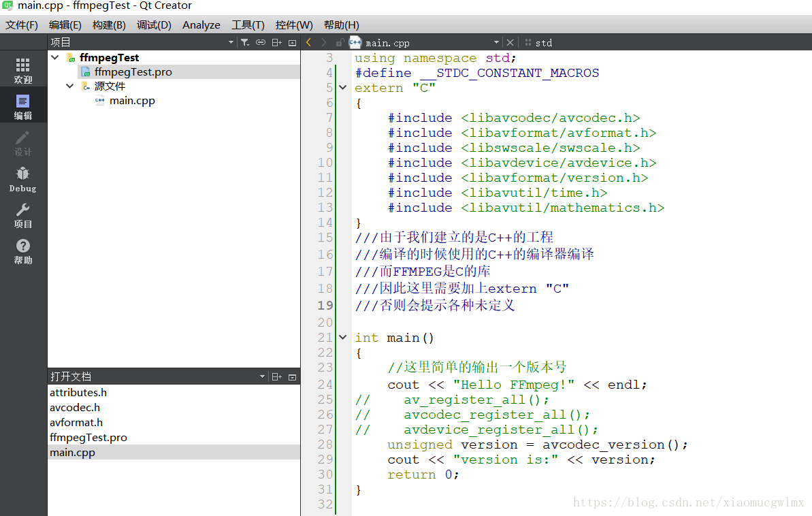812x516 pixels.
Task: Place cursor on #define __STDC_CONSTANT_MACROS line
Action: pyautogui.click(x=477, y=73)
